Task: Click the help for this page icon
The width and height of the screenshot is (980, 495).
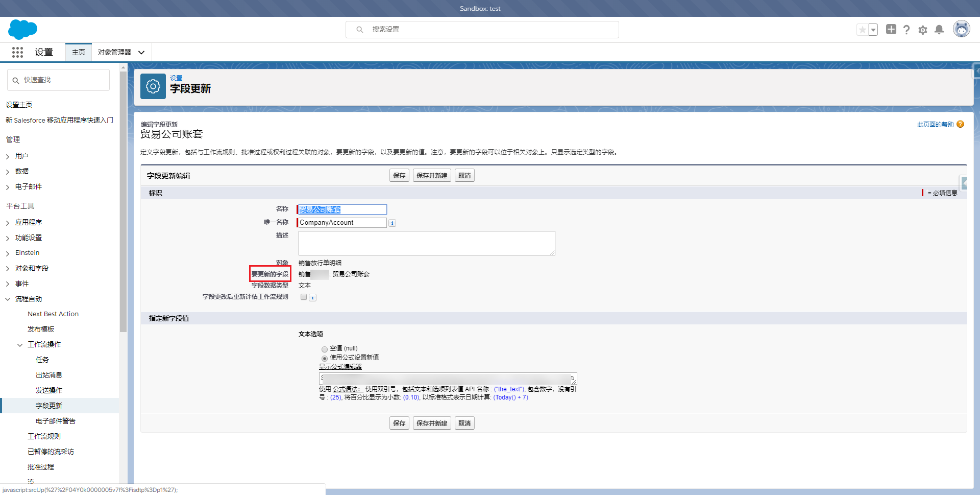Action: tap(961, 124)
